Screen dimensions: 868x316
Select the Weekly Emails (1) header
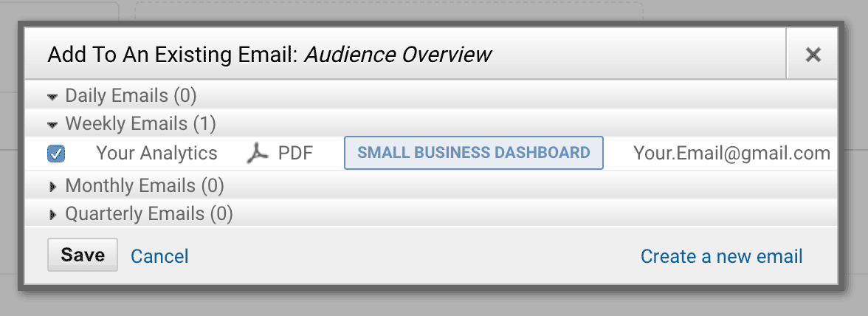pyautogui.click(x=140, y=123)
